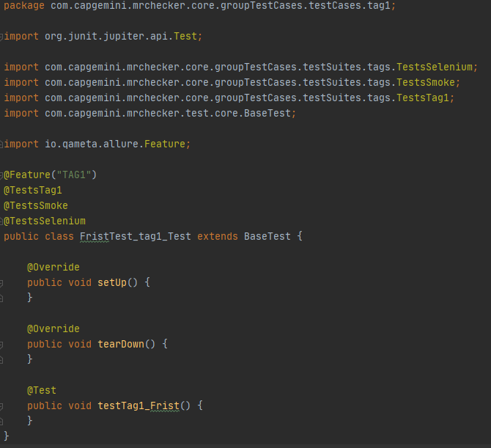Click the fold end marker below tearDown

tap(2, 359)
